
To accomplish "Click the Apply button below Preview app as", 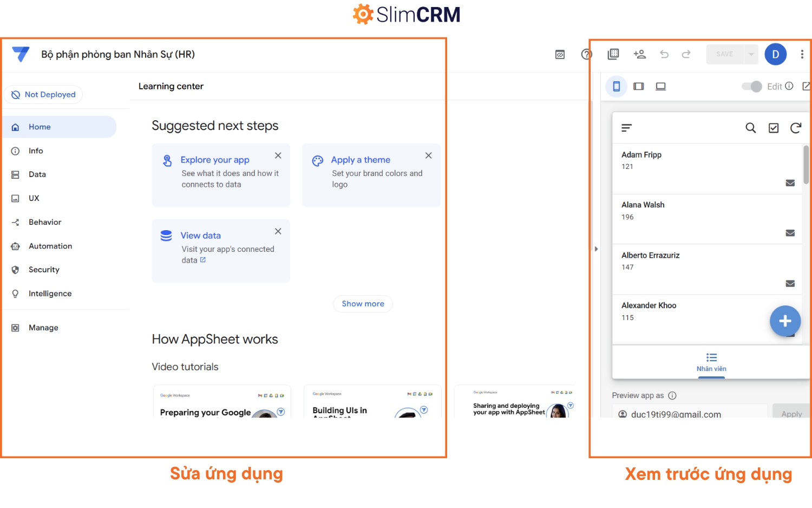I will pos(791,413).
